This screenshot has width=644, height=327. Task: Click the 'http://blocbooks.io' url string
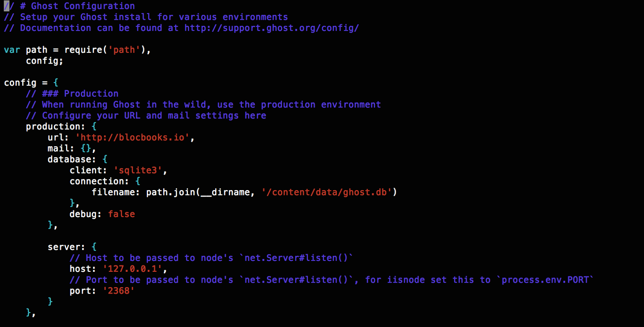pos(132,138)
